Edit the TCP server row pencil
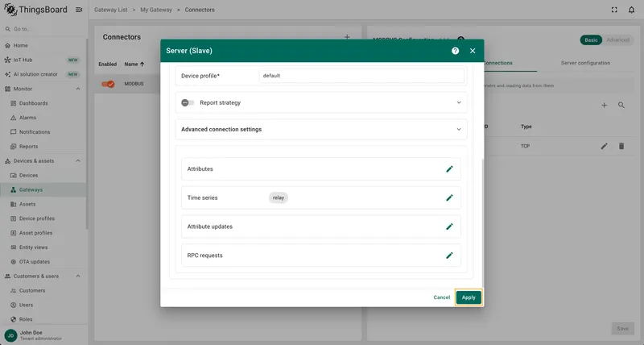Screen dimensions: 644x345 point(605,146)
